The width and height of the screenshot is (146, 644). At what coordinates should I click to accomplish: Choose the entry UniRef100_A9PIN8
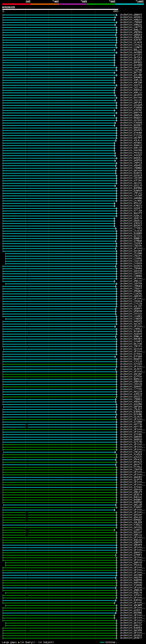[131, 82]
